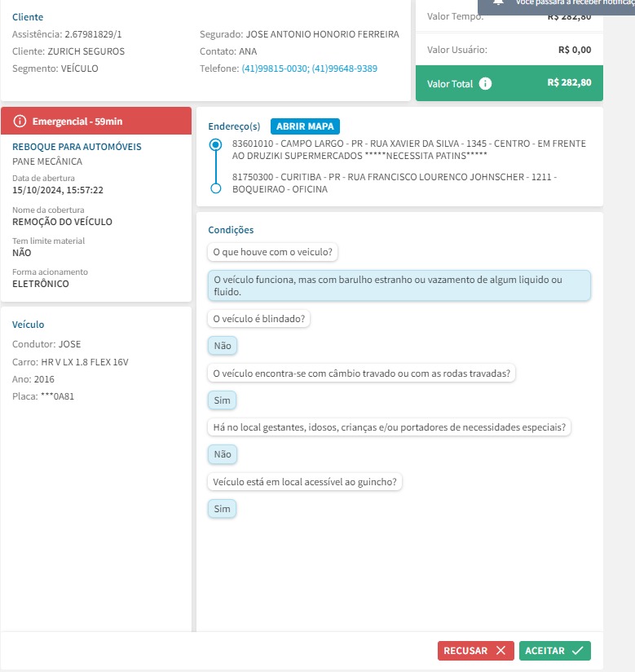Click the Curitiba Boqueirão destination address text
Screen dimensions: 635x672
pyautogui.click(x=395, y=183)
